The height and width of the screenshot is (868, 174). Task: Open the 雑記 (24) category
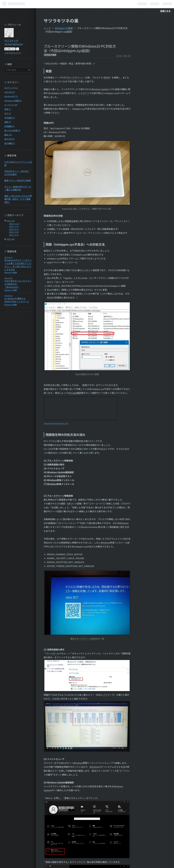8,135
